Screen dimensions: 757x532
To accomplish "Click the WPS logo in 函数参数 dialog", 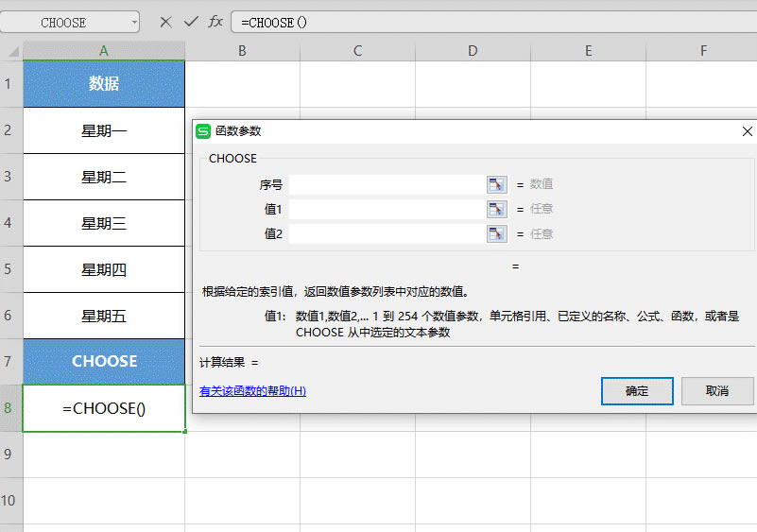I will [x=203, y=130].
